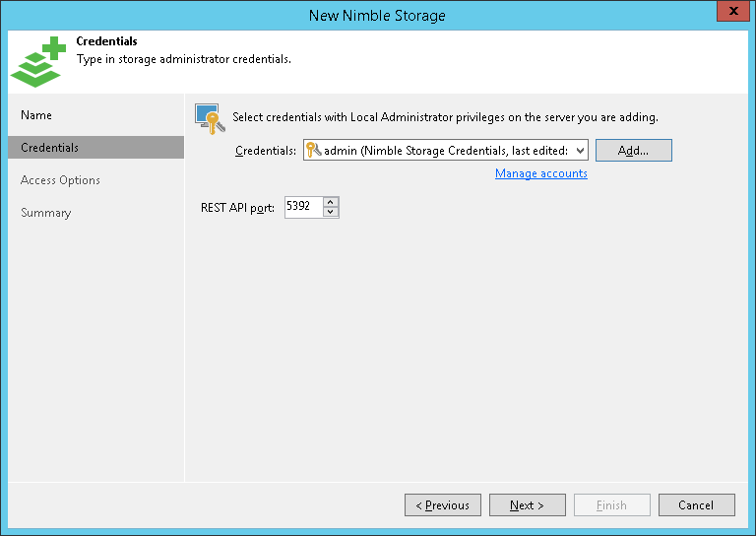This screenshot has width=756, height=536.
Task: Open the Manage accounts link
Action: (540, 173)
